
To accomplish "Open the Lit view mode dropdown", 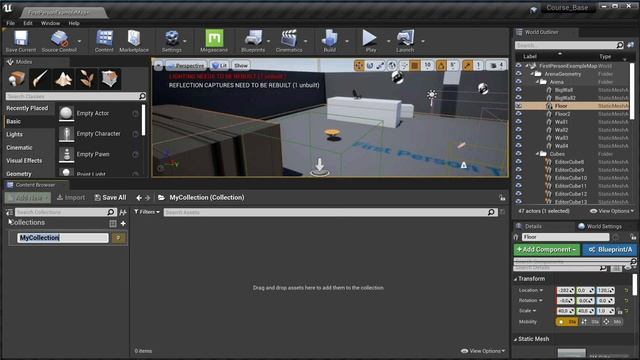I will (219, 65).
